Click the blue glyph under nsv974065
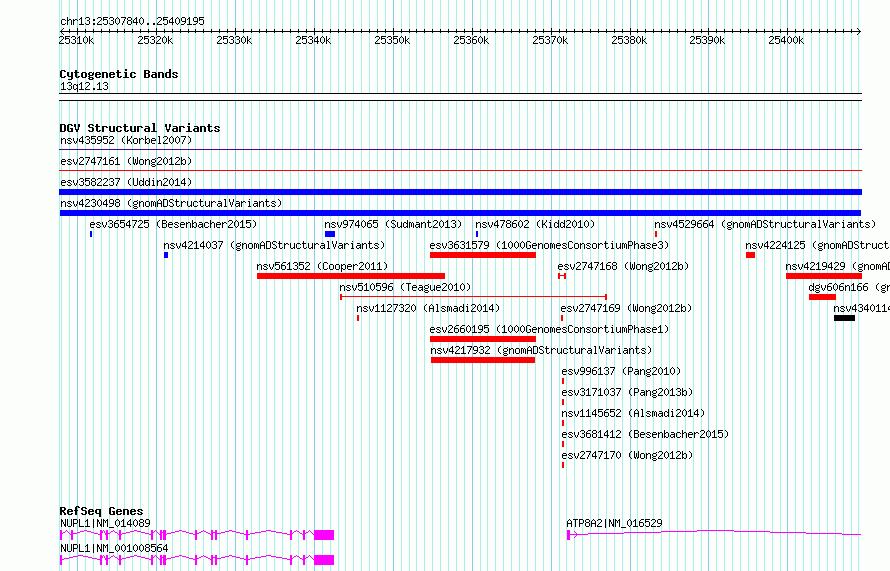This screenshot has width=890, height=571. (330, 234)
